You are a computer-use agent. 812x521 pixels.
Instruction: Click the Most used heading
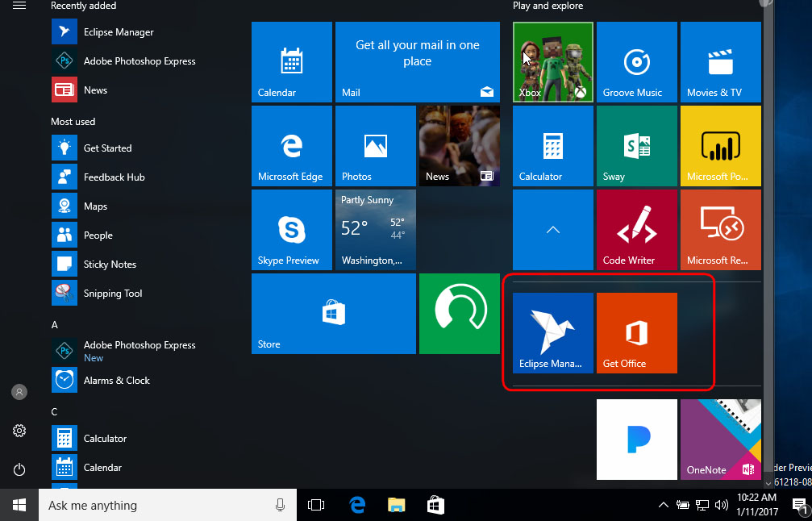[73, 122]
